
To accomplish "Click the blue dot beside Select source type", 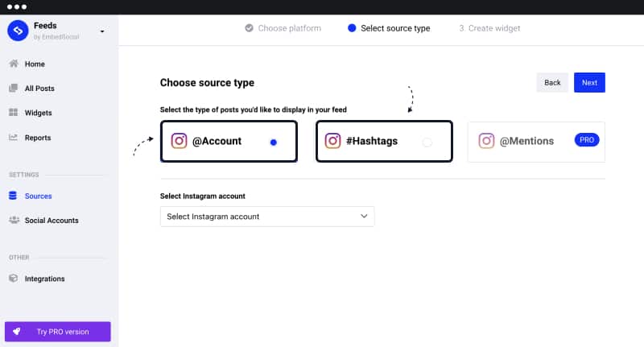I will pyautogui.click(x=352, y=28).
